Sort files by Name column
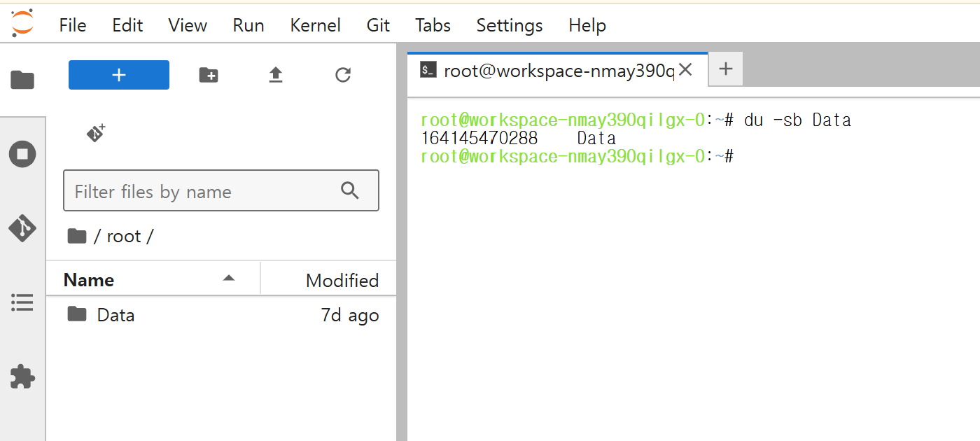This screenshot has height=441, width=980. point(153,280)
